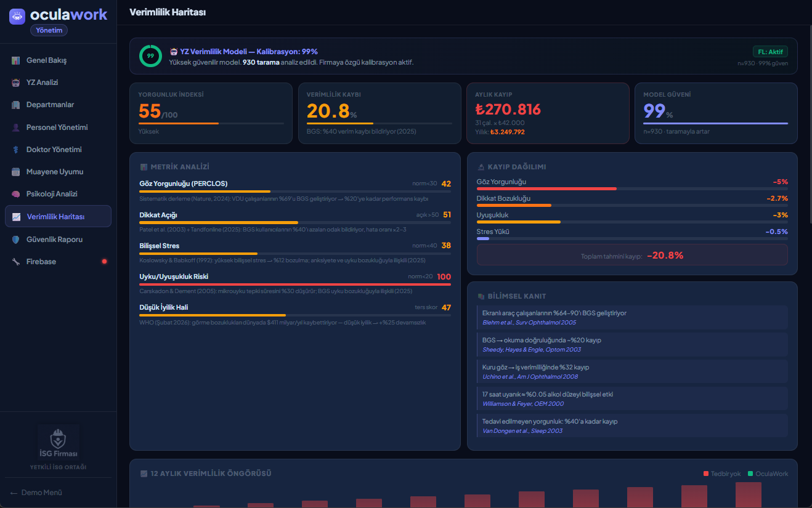Click the Tedbir yok legend swatch

point(706,474)
